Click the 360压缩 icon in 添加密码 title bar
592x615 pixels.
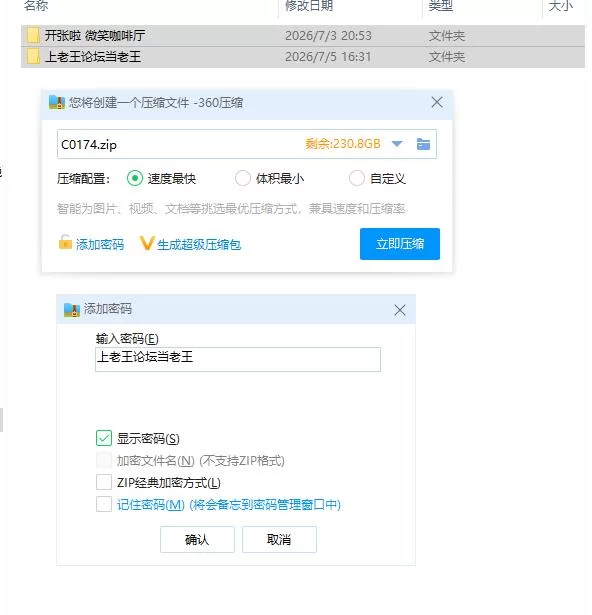pyautogui.click(x=72, y=309)
